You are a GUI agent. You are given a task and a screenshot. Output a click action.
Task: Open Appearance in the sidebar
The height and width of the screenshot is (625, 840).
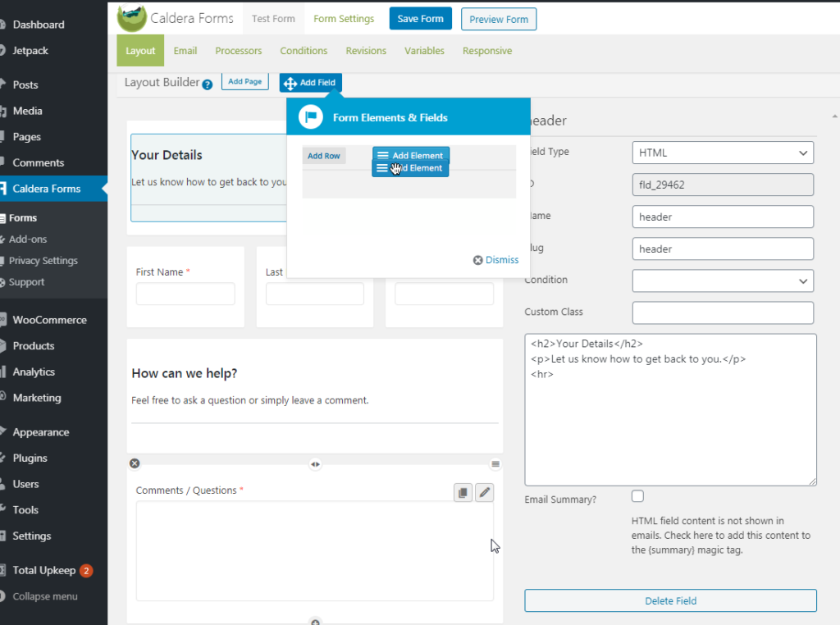41,432
